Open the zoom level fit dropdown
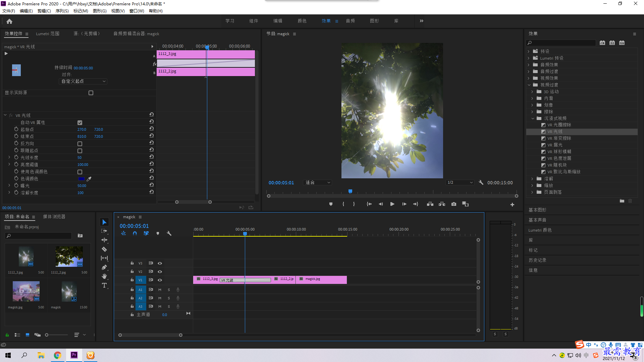 point(317,183)
